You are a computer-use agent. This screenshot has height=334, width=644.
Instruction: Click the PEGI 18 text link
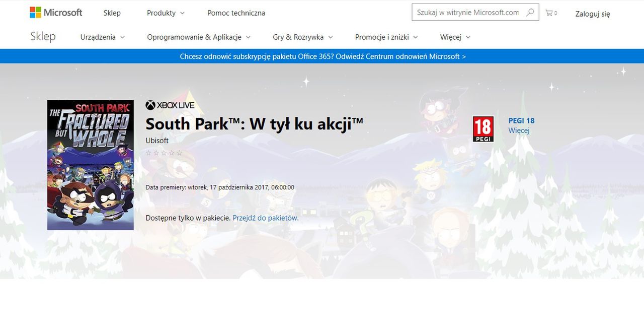click(x=521, y=121)
